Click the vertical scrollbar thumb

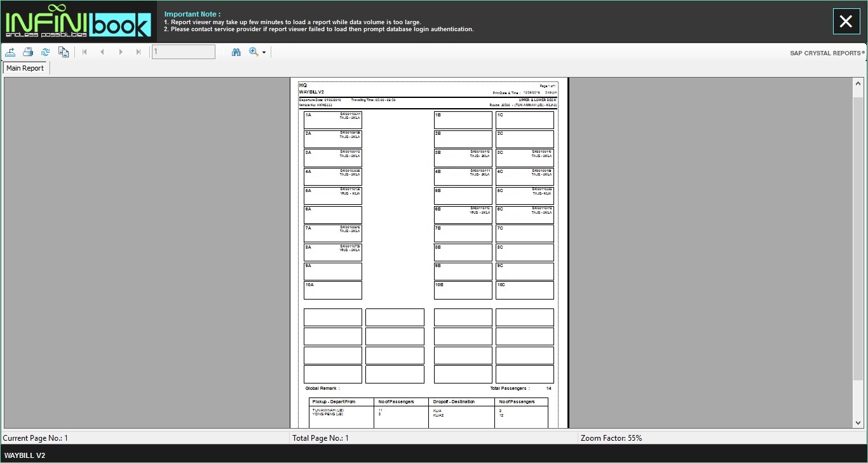coord(859,240)
